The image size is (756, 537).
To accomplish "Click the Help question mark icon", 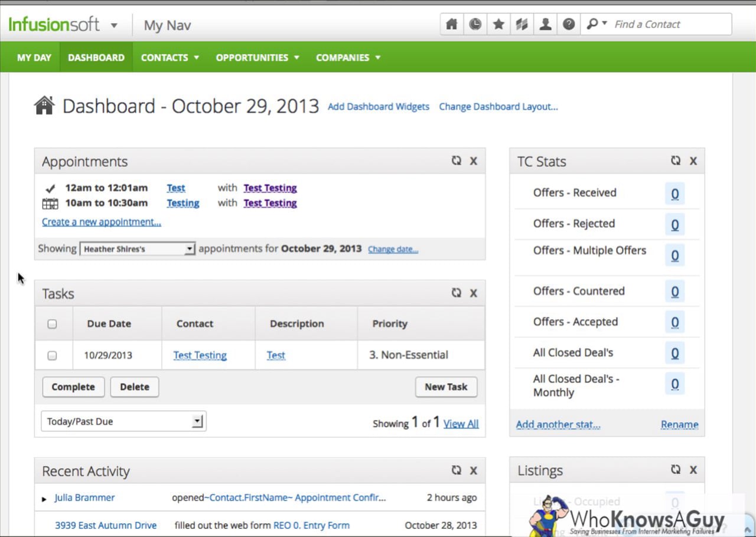I will click(568, 24).
